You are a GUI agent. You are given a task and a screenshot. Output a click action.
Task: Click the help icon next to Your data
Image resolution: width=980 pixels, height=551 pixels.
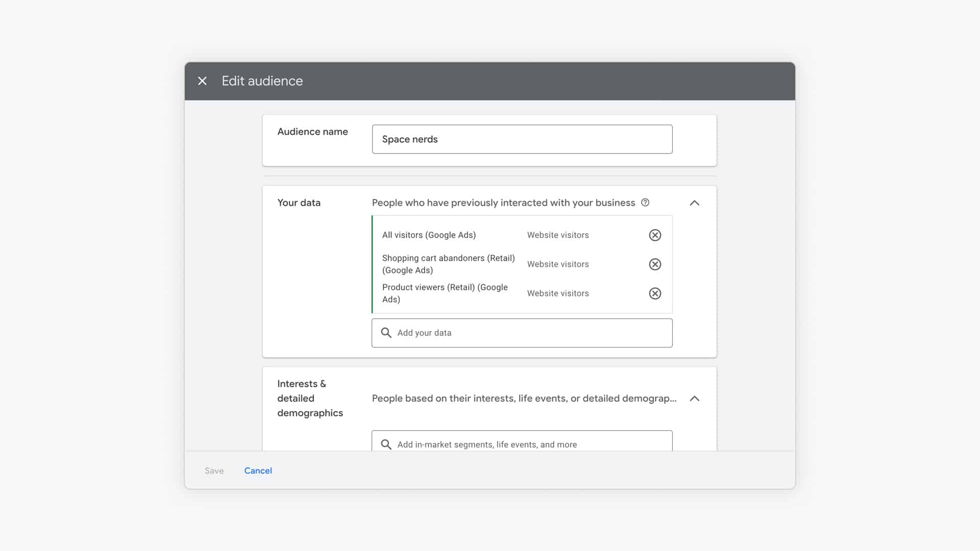click(x=645, y=203)
